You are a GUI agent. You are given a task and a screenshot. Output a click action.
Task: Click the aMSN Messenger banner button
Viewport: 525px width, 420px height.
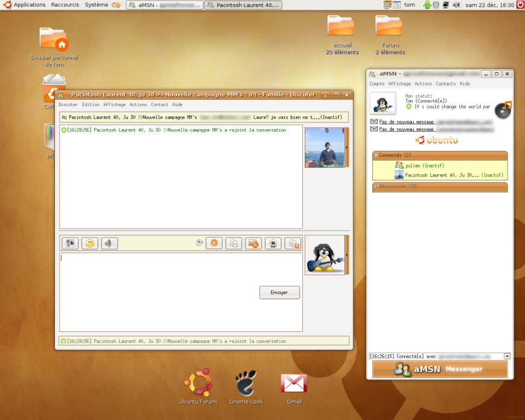440,369
